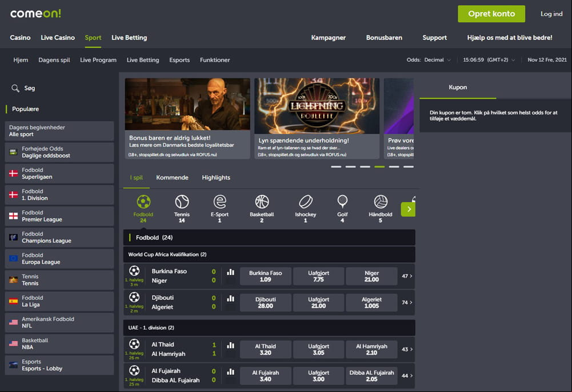This screenshot has height=392, width=572.
Task: Click the Log ind link
Action: click(x=551, y=14)
